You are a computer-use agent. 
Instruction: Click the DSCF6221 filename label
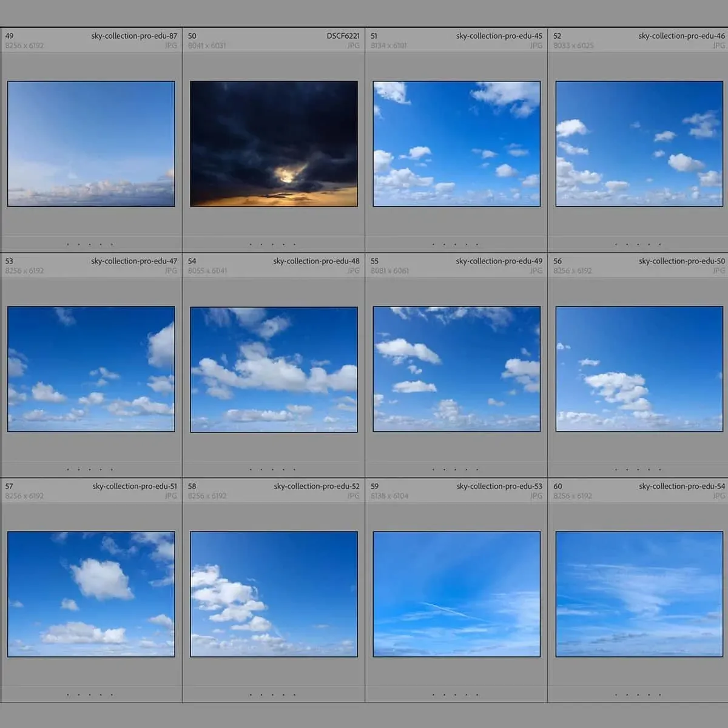pyautogui.click(x=343, y=36)
